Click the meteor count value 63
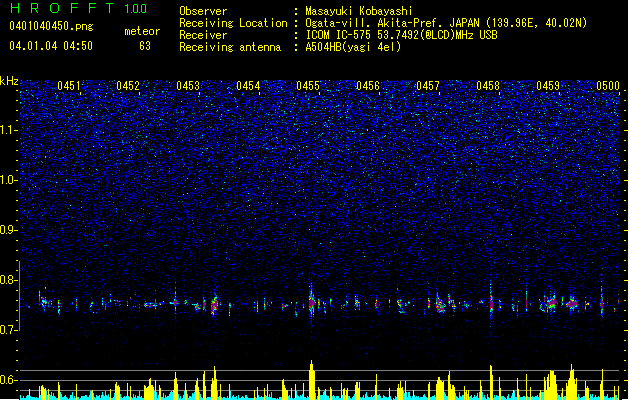 145,46
